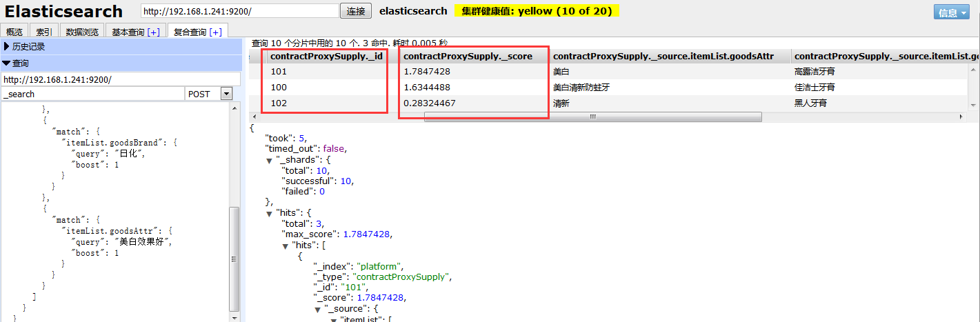Click the goodsAttr cell 清新
980x322 pixels.
[563, 103]
